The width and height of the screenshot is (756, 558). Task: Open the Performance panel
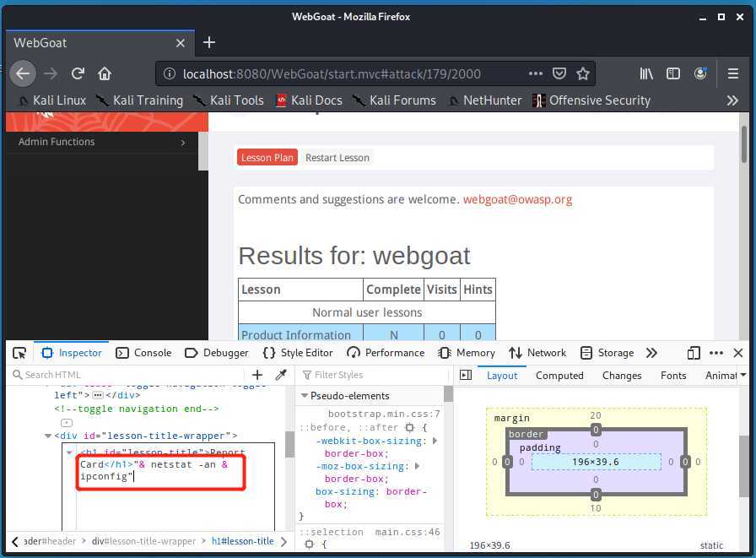(386, 353)
